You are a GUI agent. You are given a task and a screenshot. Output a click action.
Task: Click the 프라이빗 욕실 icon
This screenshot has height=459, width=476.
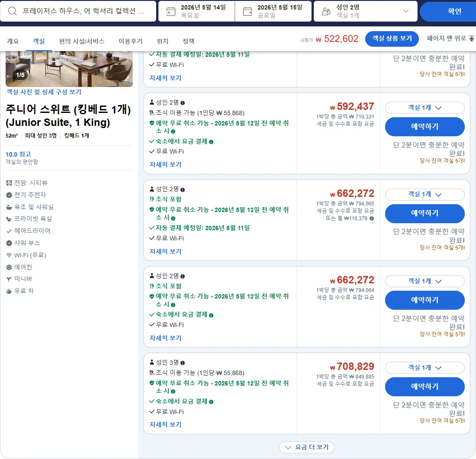coord(9,219)
